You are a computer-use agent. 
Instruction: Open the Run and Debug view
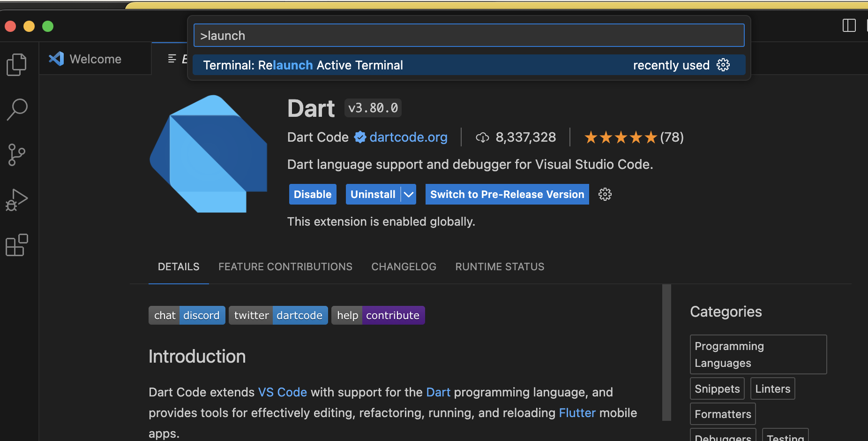(x=17, y=200)
